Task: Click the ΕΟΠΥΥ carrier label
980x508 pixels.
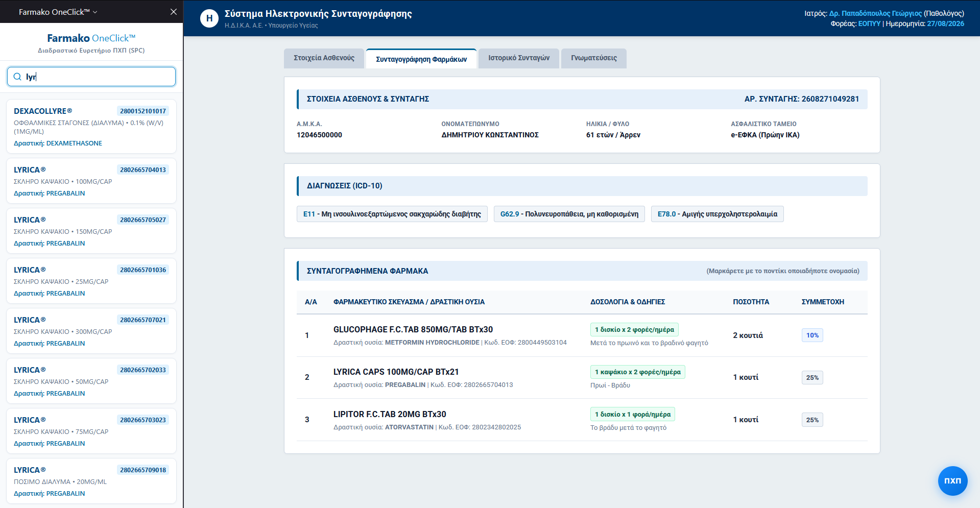Action: 869,23
